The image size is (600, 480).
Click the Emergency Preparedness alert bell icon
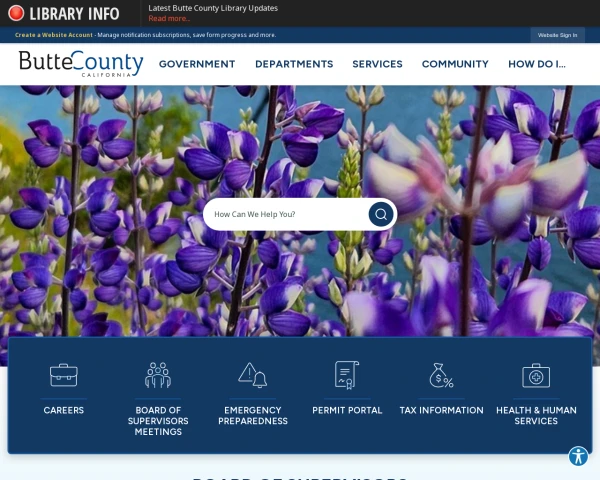click(253, 375)
